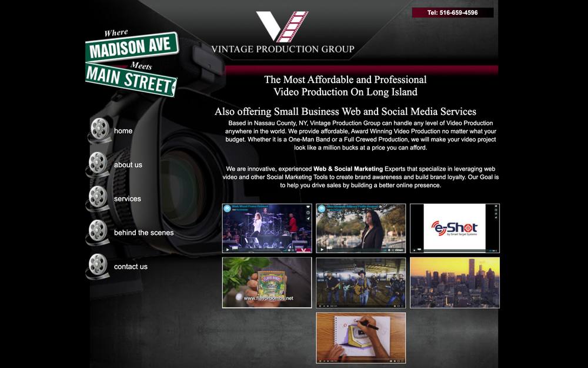Click the Tel: 516-659-4596 phone button

pos(453,12)
